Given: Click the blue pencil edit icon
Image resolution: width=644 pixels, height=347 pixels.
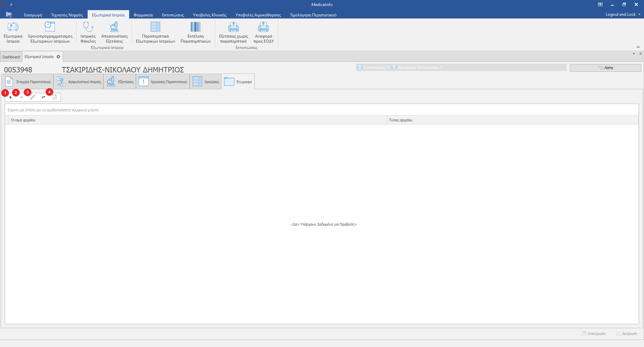Looking at the screenshot, I should [x=33, y=97].
